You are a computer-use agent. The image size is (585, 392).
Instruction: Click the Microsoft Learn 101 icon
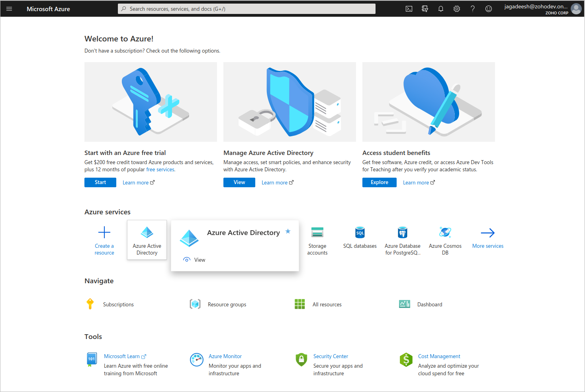point(92,359)
